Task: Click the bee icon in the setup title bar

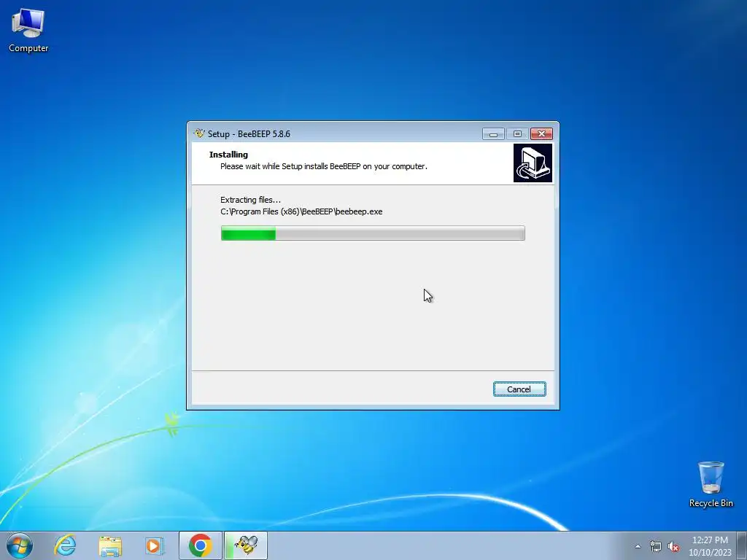Action: click(x=199, y=134)
